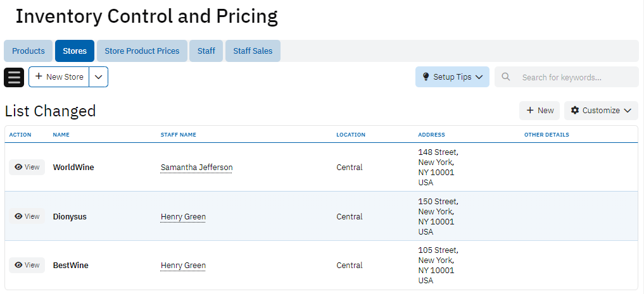This screenshot has width=644, height=294.
Task: Select the Staff tab
Action: (x=206, y=51)
